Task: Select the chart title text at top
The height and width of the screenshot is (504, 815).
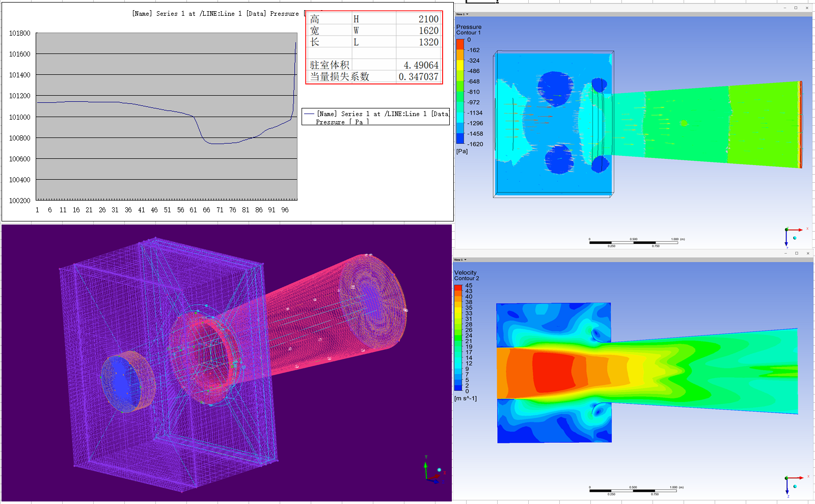Action: pos(215,14)
